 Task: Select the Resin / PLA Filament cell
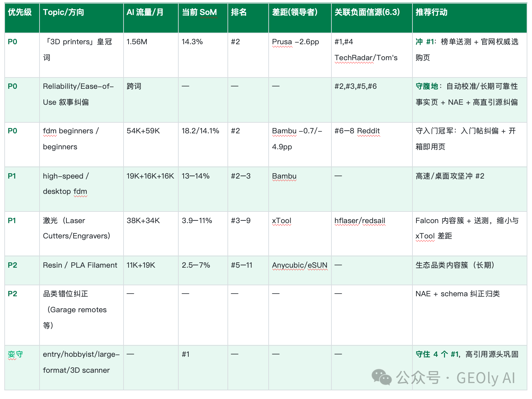tap(81, 270)
